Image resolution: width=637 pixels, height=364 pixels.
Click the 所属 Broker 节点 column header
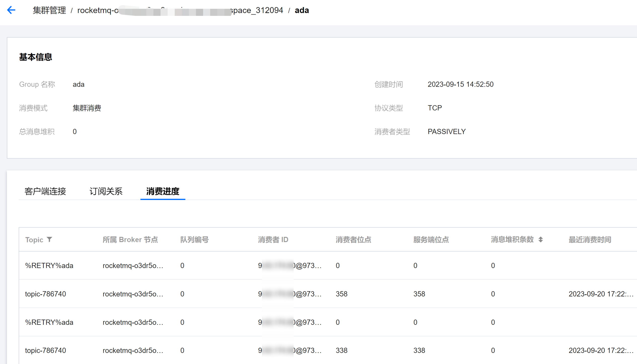(130, 240)
